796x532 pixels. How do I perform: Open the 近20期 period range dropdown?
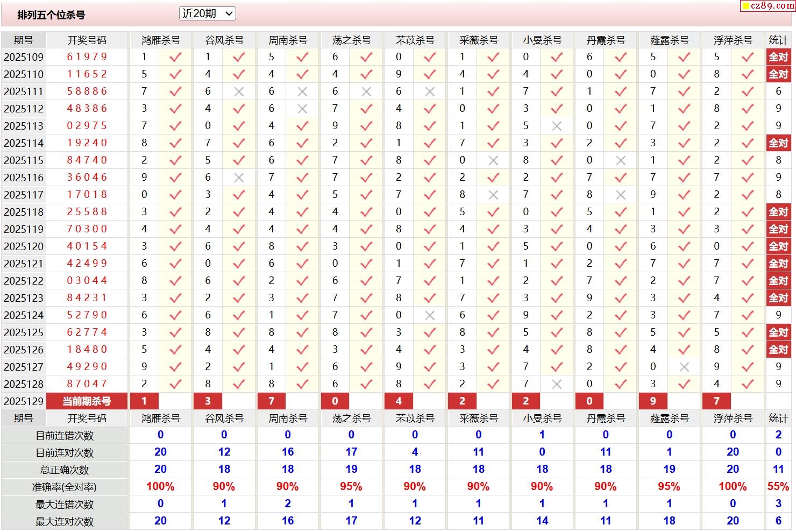[x=207, y=13]
